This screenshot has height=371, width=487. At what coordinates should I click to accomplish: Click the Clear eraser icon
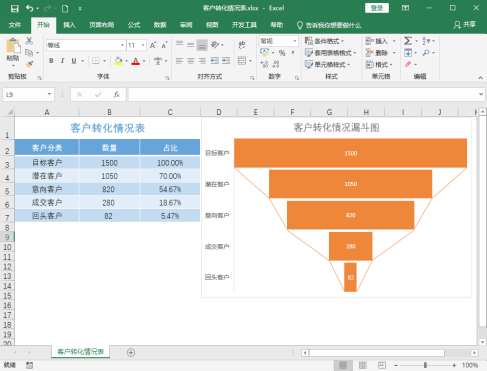[408, 64]
